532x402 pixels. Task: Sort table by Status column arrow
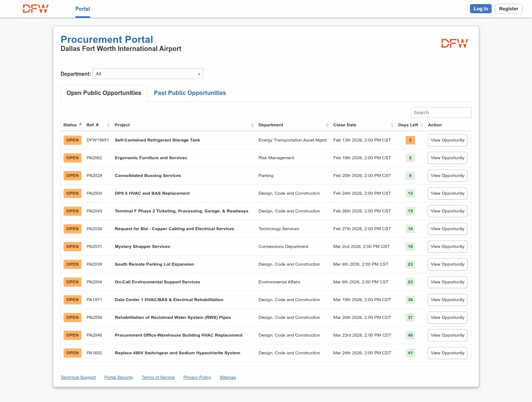(80, 124)
